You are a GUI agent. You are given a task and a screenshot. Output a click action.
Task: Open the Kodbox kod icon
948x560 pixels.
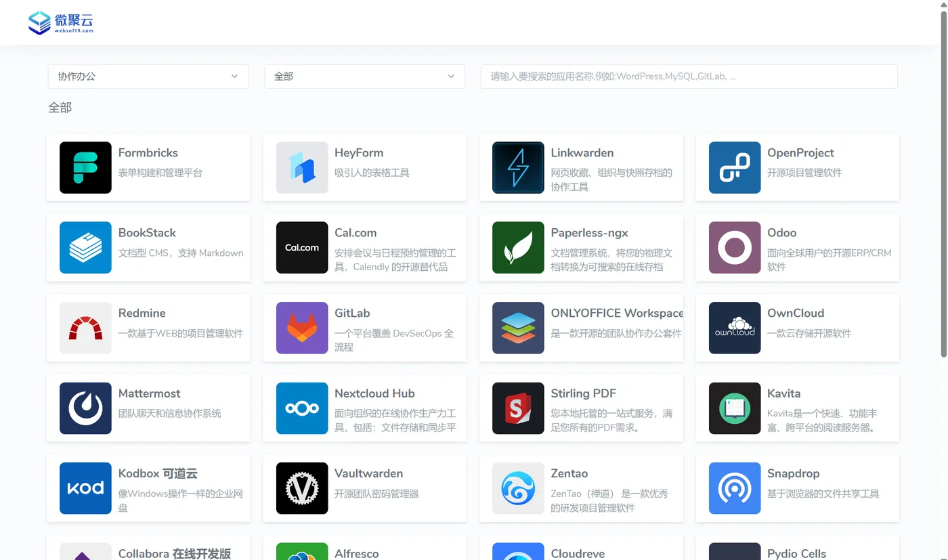pyautogui.click(x=85, y=488)
